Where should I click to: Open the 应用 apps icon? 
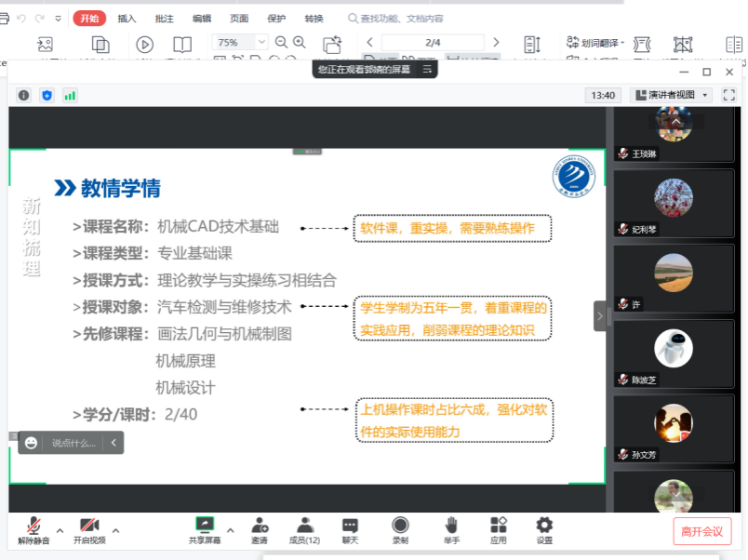pos(499,527)
